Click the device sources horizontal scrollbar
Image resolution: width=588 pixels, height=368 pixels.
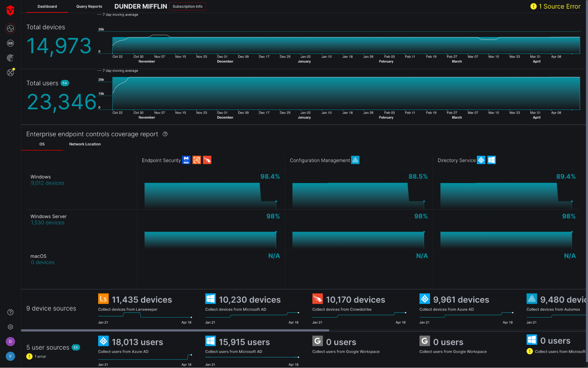(x=175, y=330)
